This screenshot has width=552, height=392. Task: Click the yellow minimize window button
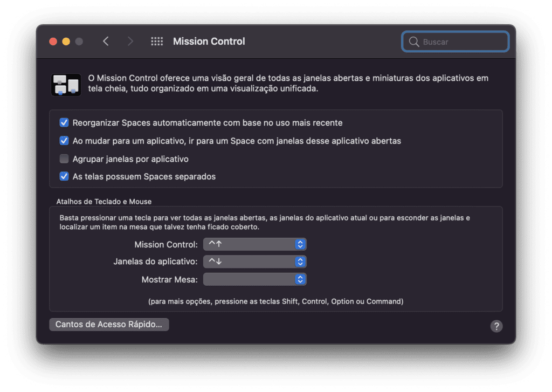66,42
